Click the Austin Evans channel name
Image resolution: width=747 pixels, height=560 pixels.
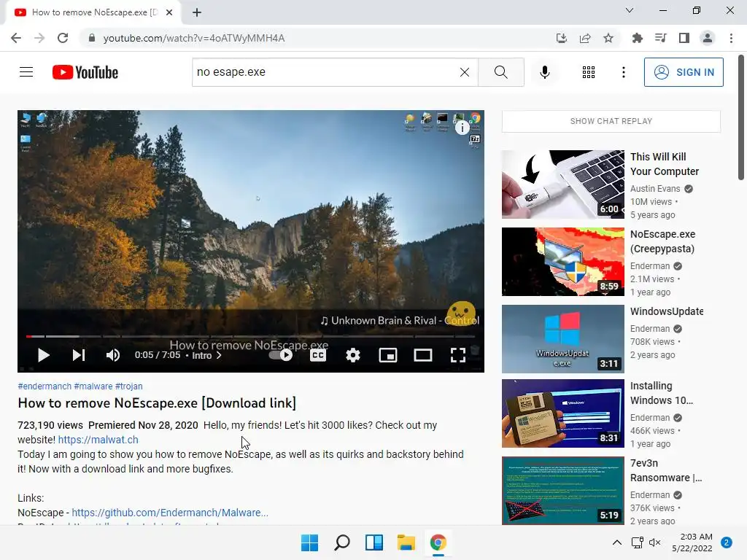click(x=655, y=189)
